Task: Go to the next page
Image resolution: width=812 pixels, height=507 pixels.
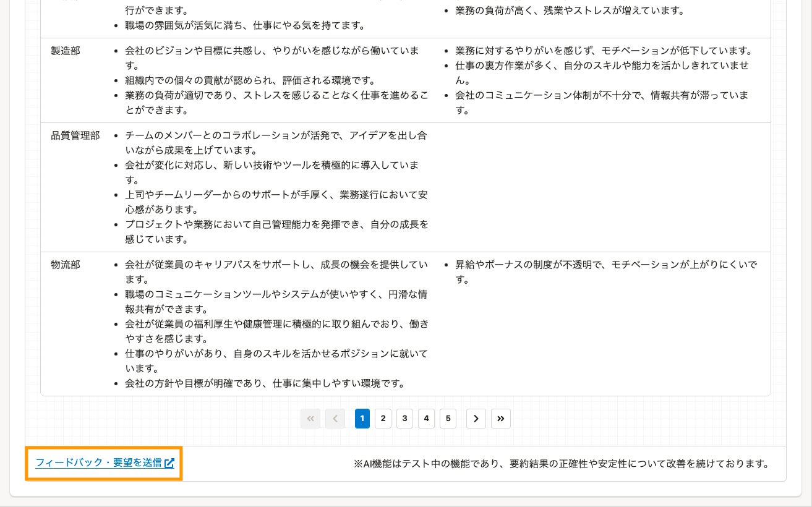Action: [x=476, y=419]
